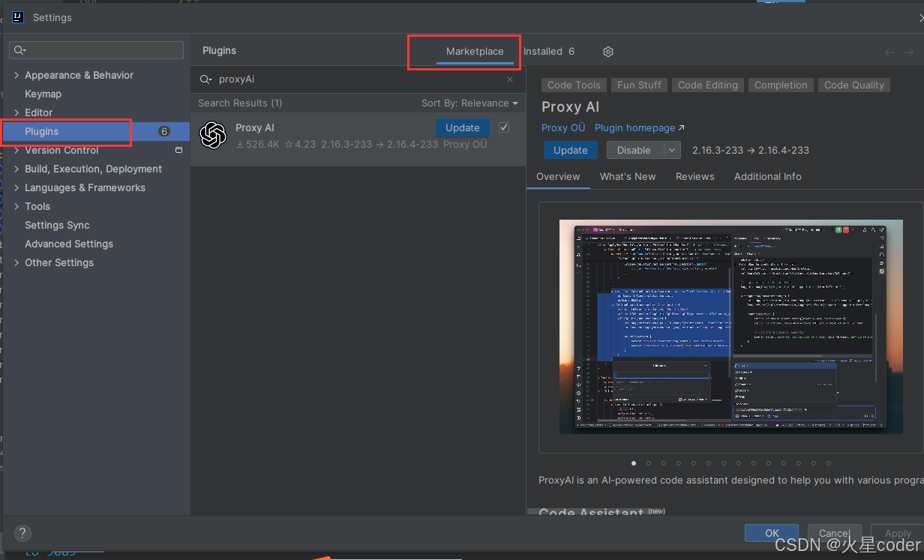This screenshot has width=924, height=560.
Task: Click the magnifier in the settings search field
Action: (x=19, y=49)
